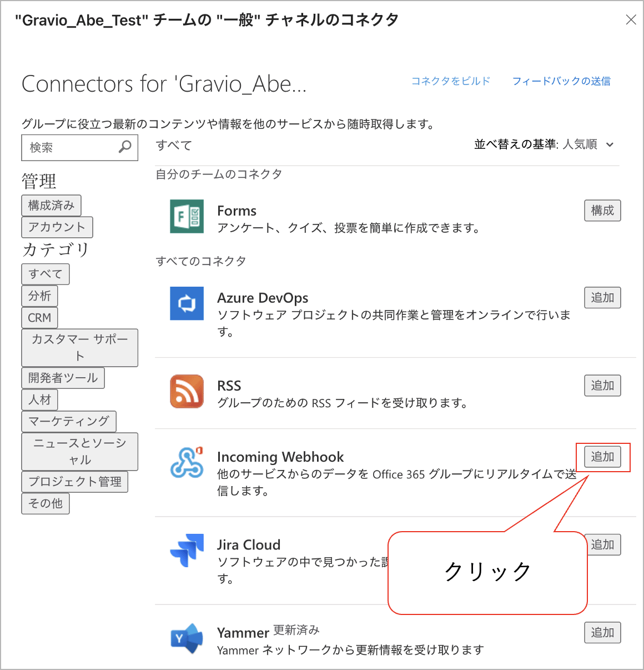This screenshot has height=670, width=644.
Task: Click the RSS title text
Action: 229,386
